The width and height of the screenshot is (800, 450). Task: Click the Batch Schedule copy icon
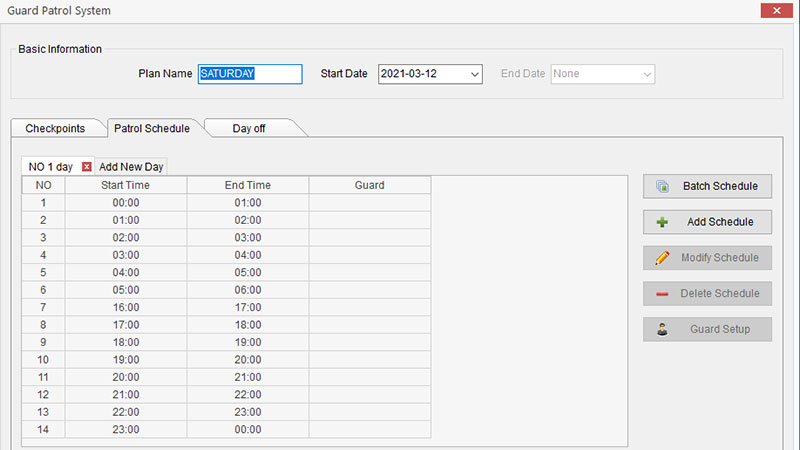click(662, 186)
